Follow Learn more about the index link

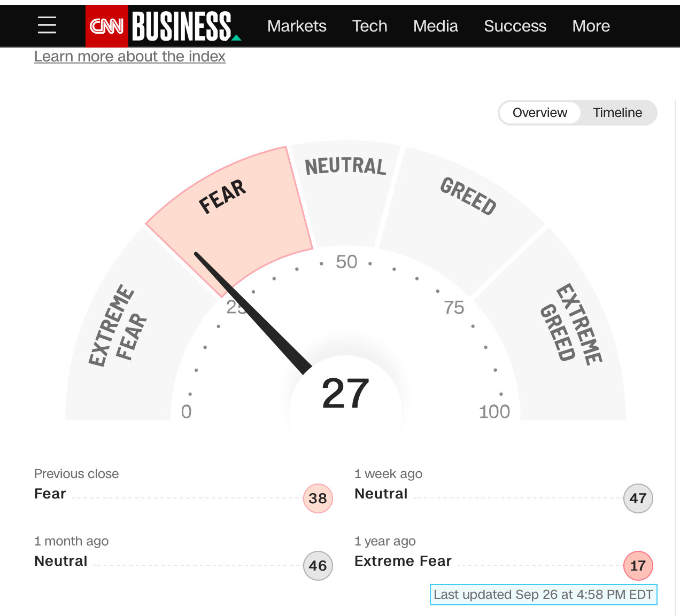(x=130, y=56)
